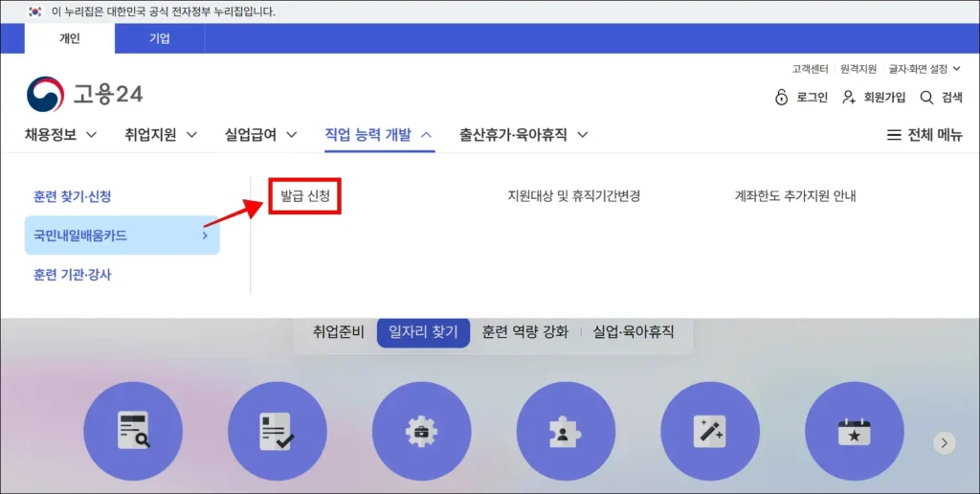Open 훈련 찾기·신청 submenu

[x=73, y=196]
